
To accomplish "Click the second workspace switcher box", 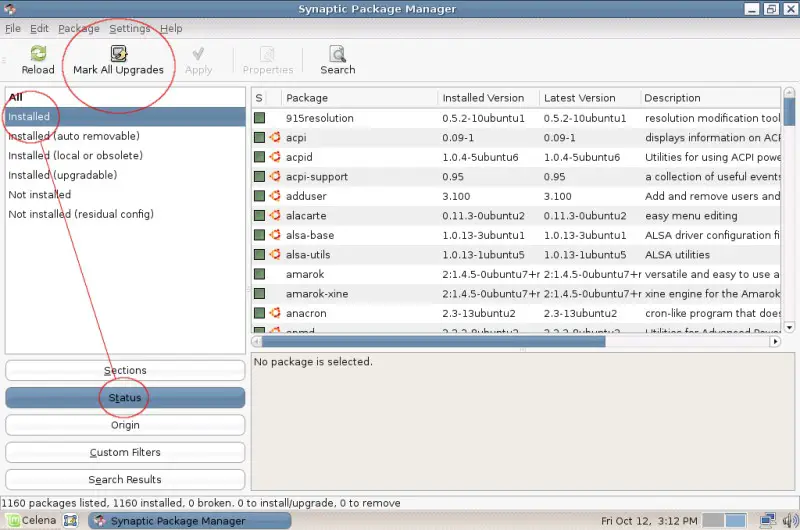I will (735, 520).
